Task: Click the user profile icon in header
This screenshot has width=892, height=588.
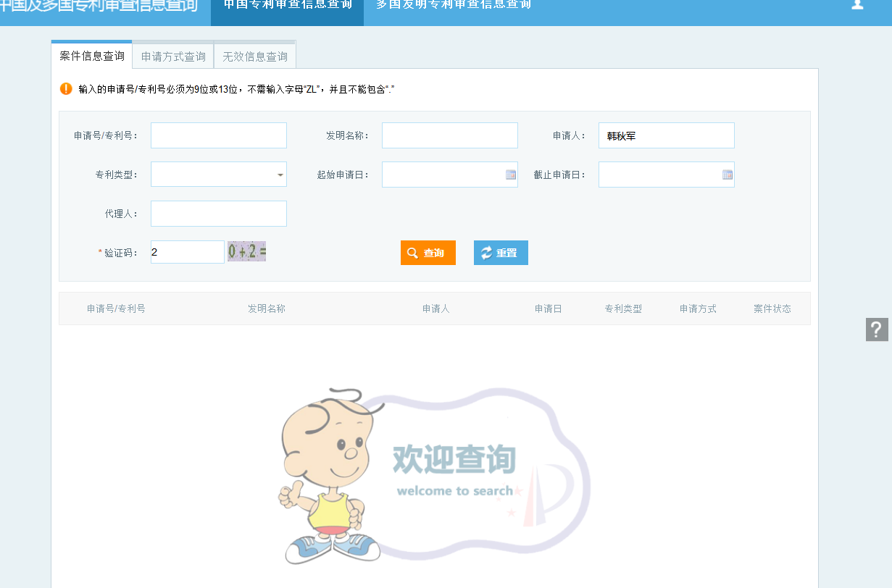Action: click(857, 4)
